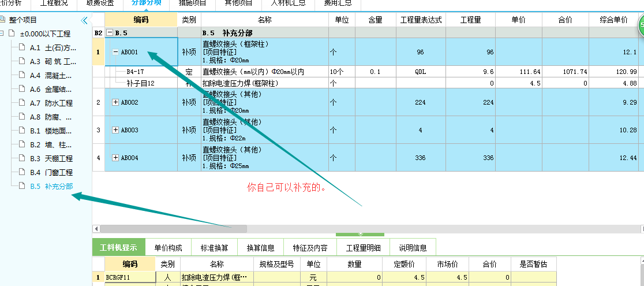Expand the AB002 row
The width and height of the screenshot is (644, 286).
(115, 102)
